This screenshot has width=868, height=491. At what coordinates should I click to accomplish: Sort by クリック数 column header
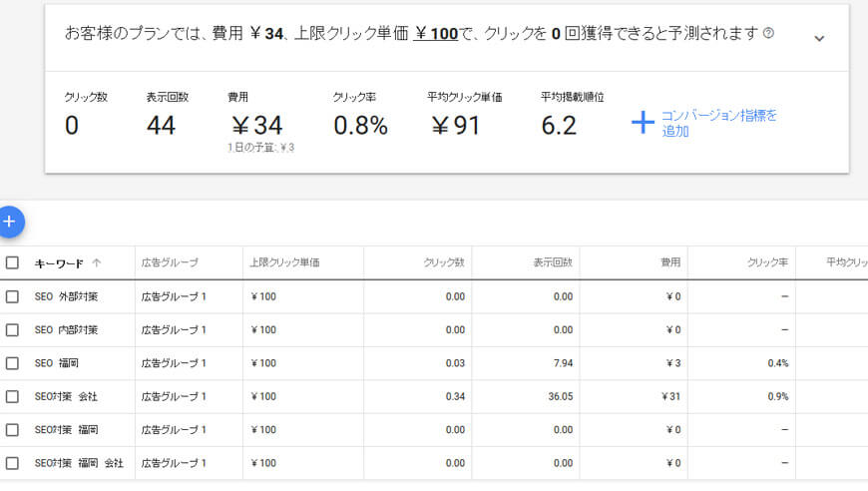coord(444,263)
